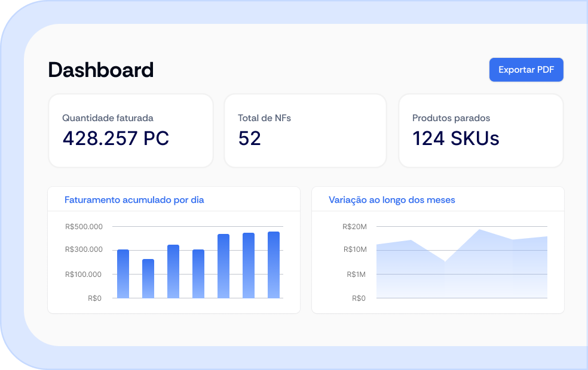The image size is (588, 370).
Task: Select the last, tallest bar in chart
Action: (274, 265)
